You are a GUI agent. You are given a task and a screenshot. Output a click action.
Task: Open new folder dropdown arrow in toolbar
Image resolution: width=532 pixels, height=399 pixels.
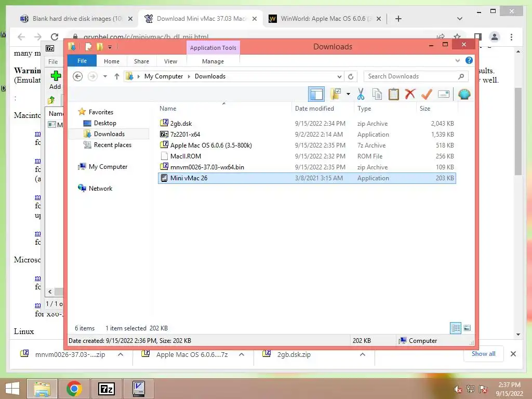348,94
